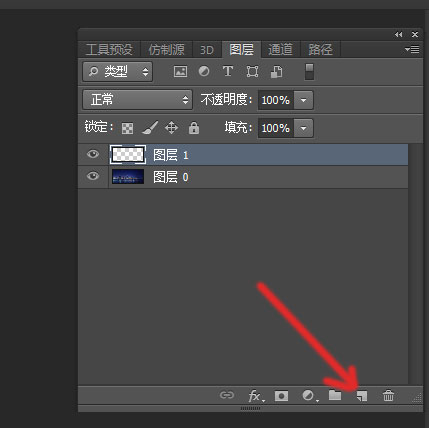Toggle lock all for layer
Image resolution: width=429 pixels, height=428 pixels.
point(194,128)
